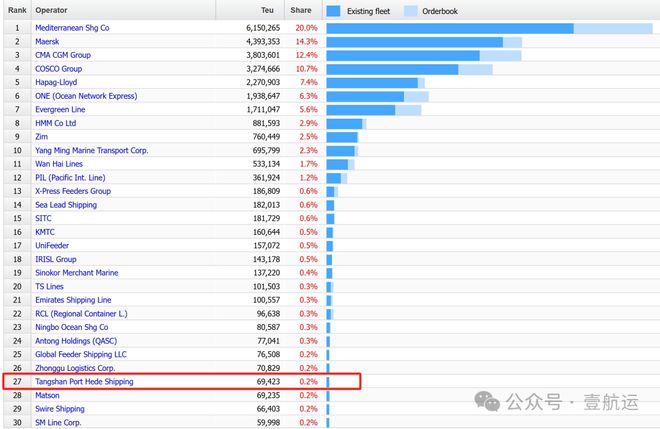This screenshot has width=660, height=429.
Task: Open the Tangshan Port Hede Shipping link
Action: click(x=84, y=382)
